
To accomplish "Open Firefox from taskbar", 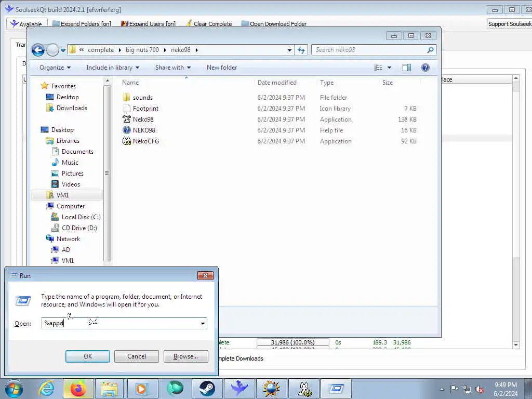I will click(78, 389).
